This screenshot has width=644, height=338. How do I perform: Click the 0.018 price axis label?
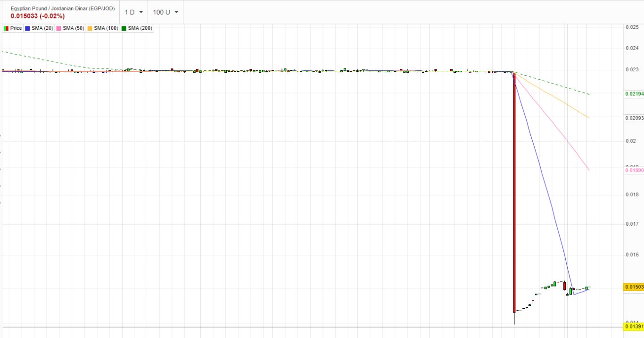click(x=632, y=194)
